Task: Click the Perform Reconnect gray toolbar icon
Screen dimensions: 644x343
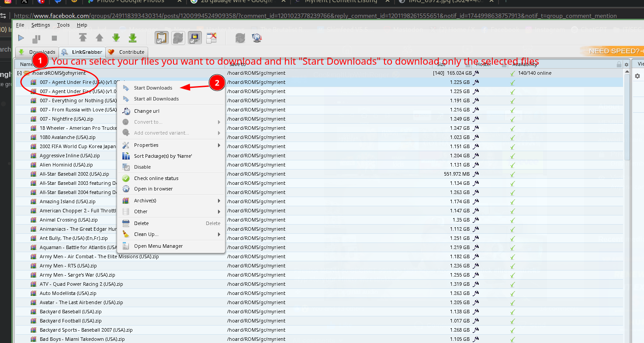Action: pyautogui.click(x=240, y=38)
